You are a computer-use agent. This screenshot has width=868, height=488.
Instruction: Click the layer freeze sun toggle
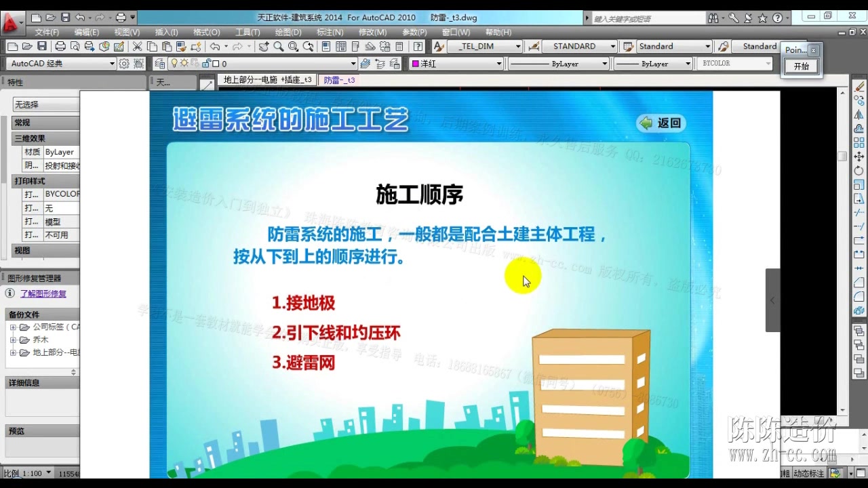pos(184,64)
